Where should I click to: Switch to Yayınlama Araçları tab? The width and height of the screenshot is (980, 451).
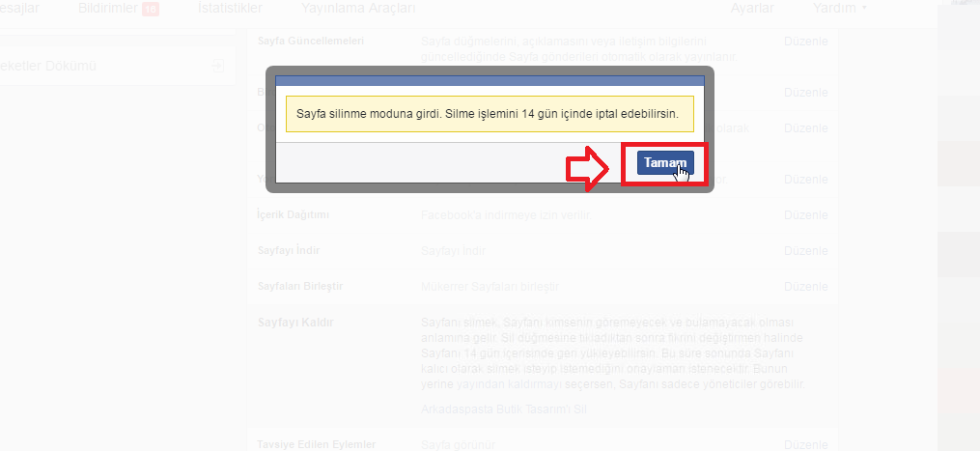[358, 8]
